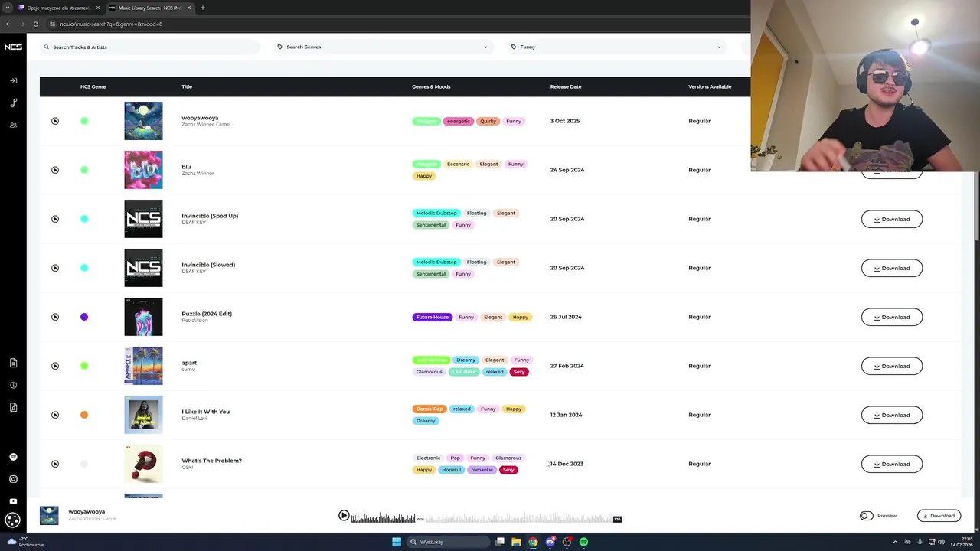Play Invincible (Slowed) track
Image resolution: width=980 pixels, height=551 pixels.
(x=55, y=268)
